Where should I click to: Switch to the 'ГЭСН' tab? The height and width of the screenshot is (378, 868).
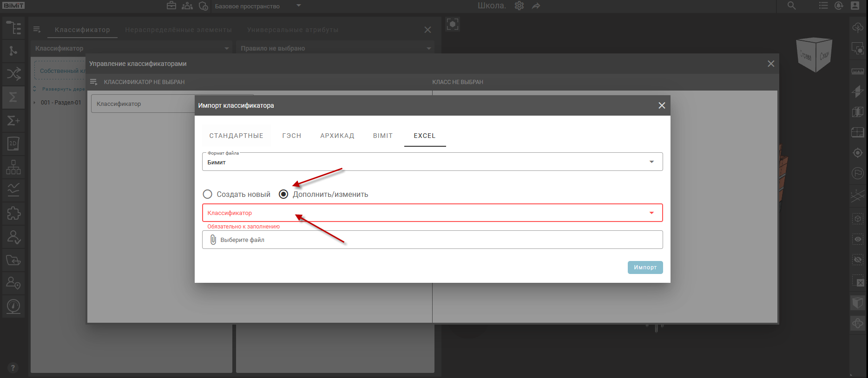point(291,136)
